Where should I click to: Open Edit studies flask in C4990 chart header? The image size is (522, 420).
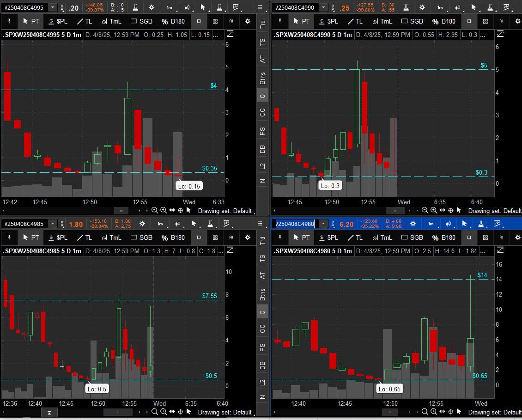coord(406,7)
